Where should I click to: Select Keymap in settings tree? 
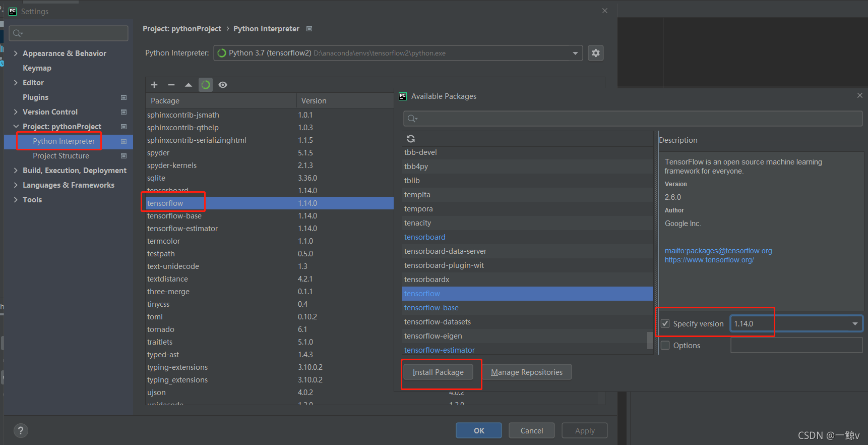[37, 68]
